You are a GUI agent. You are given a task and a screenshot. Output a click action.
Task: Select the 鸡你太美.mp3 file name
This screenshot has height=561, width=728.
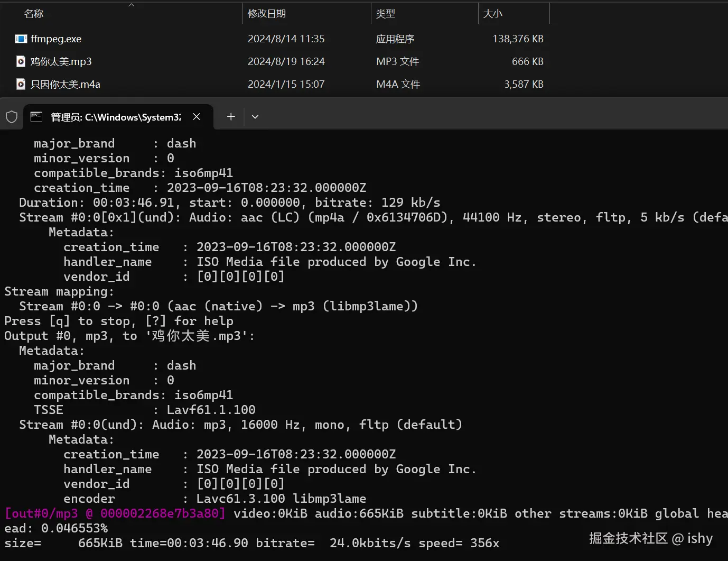pyautogui.click(x=61, y=61)
